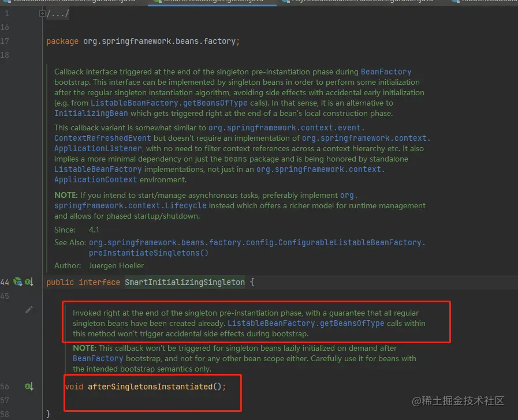Screen dimensions: 518x420
Task: Open the ApplicationContext doc link
Action: point(95,179)
